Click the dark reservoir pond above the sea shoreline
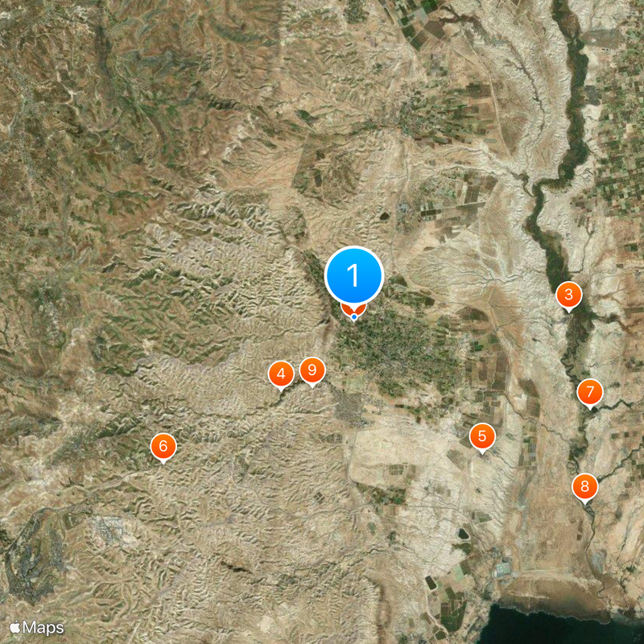The image size is (644, 644). pos(463,534)
